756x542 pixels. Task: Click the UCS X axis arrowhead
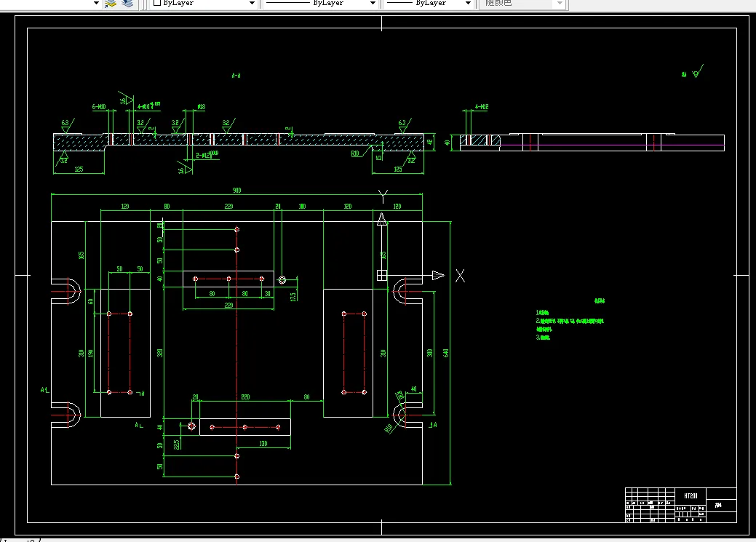pyautogui.click(x=438, y=275)
